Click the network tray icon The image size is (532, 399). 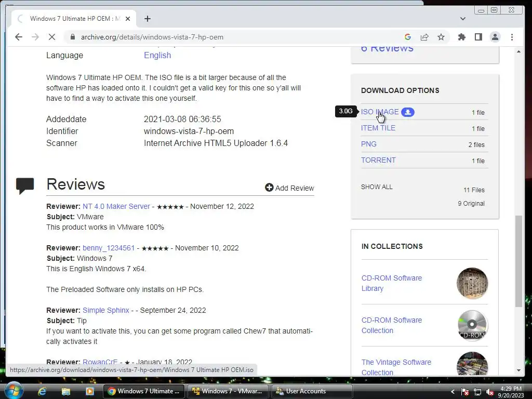[x=477, y=392]
